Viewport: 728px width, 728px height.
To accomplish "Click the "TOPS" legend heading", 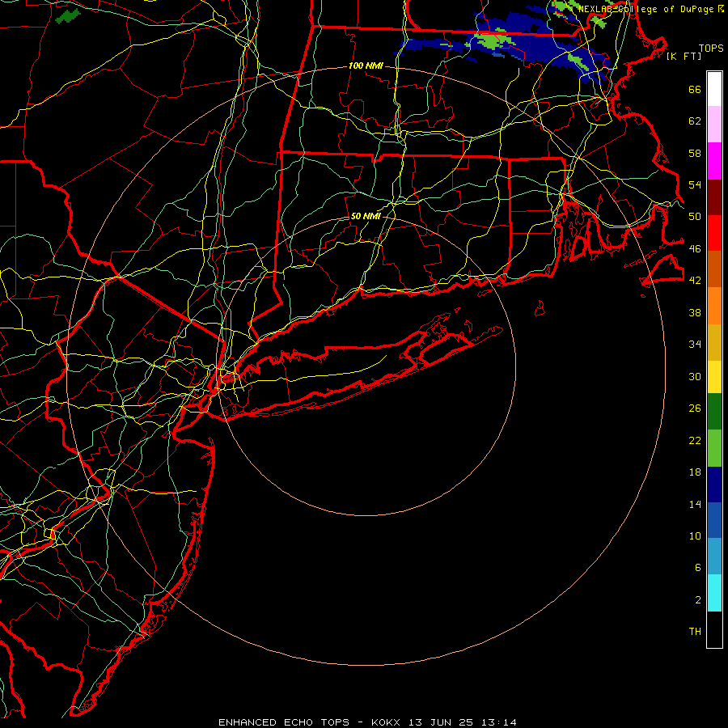I will pos(711,49).
